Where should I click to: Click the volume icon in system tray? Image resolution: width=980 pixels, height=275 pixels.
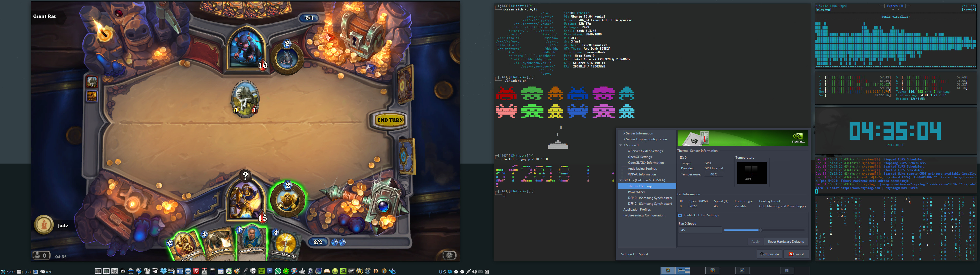474,272
